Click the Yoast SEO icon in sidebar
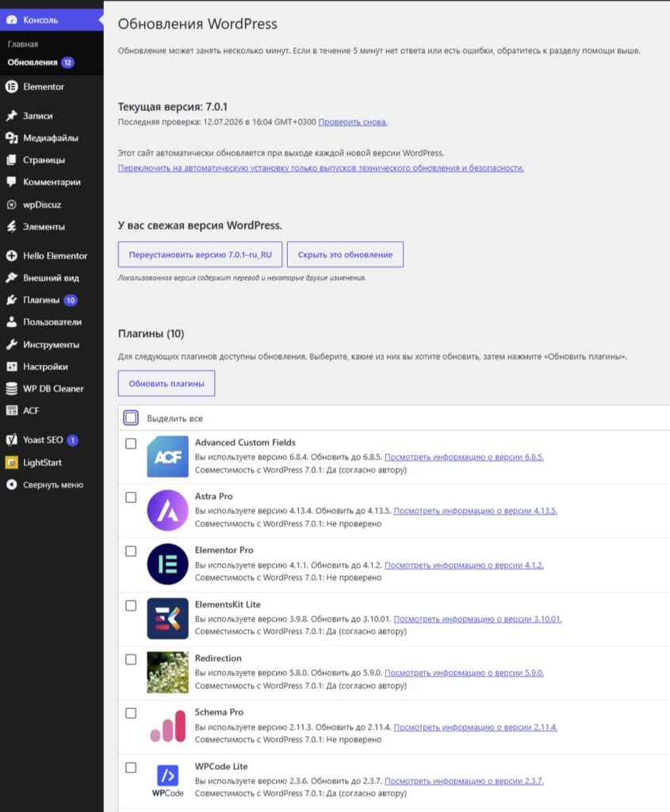 point(11,439)
